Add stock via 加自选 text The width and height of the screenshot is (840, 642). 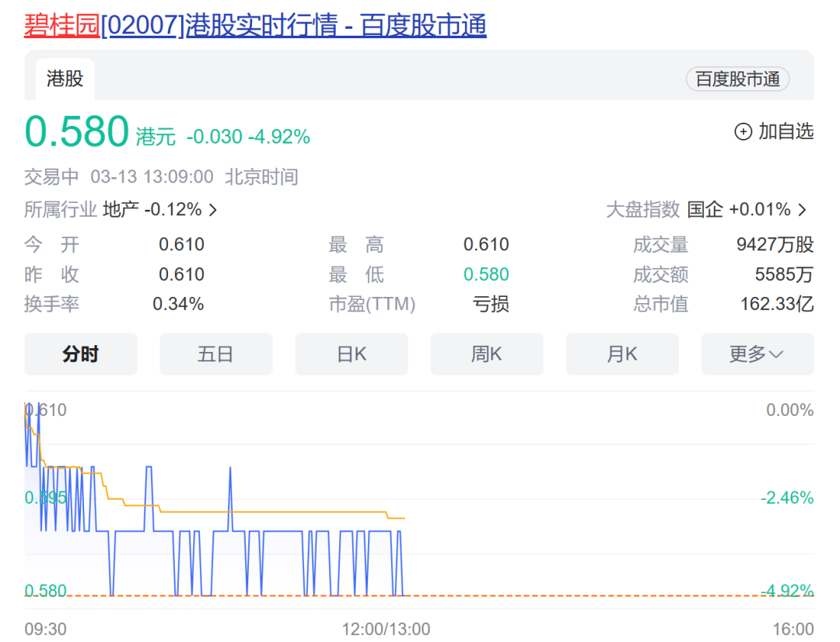[x=786, y=131]
